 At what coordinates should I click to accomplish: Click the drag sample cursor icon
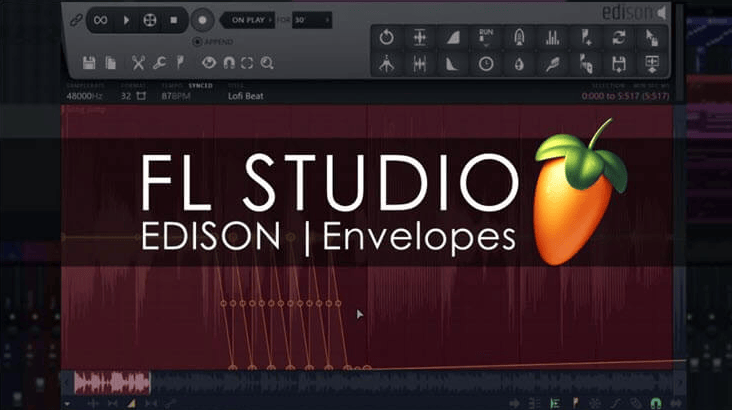coord(652,37)
